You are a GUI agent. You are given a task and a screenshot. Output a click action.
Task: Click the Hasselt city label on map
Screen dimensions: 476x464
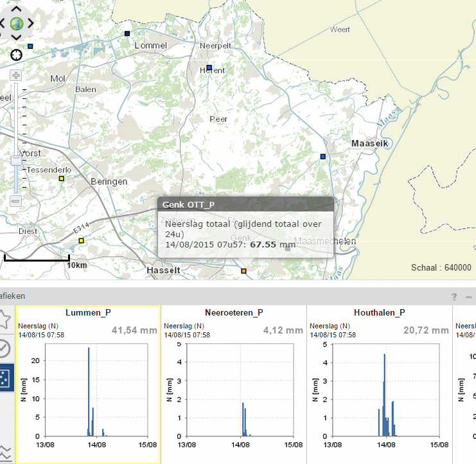(x=163, y=271)
